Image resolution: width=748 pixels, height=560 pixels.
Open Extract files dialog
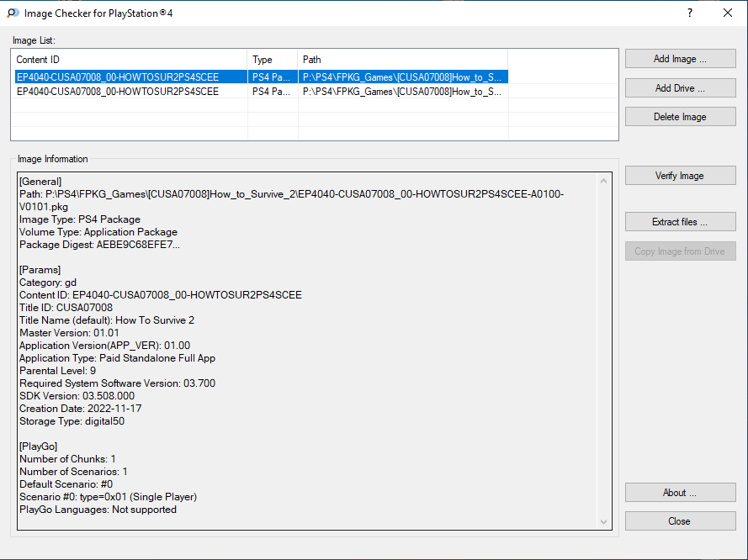680,222
